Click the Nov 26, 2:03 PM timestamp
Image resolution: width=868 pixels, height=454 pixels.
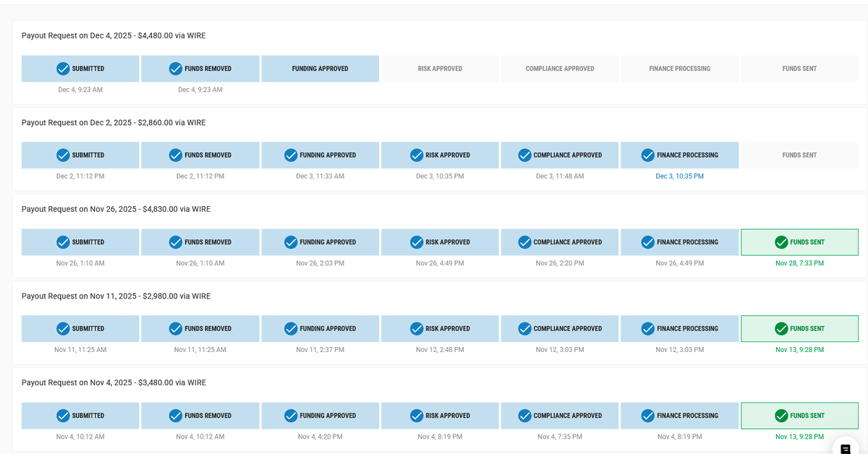coord(320,263)
